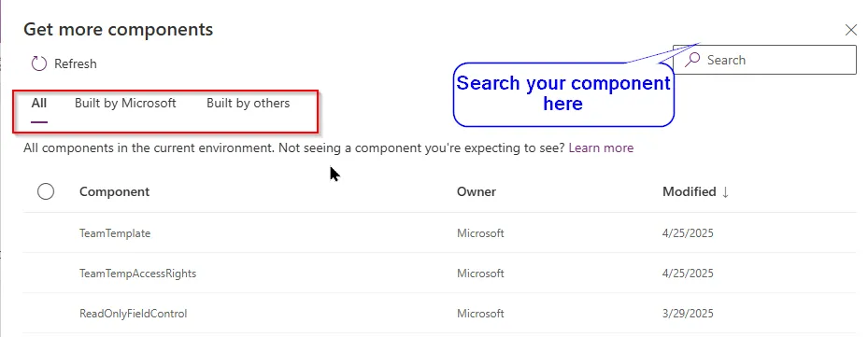Click inside the Search input field
Screen dimensions: 868x337
(x=764, y=60)
